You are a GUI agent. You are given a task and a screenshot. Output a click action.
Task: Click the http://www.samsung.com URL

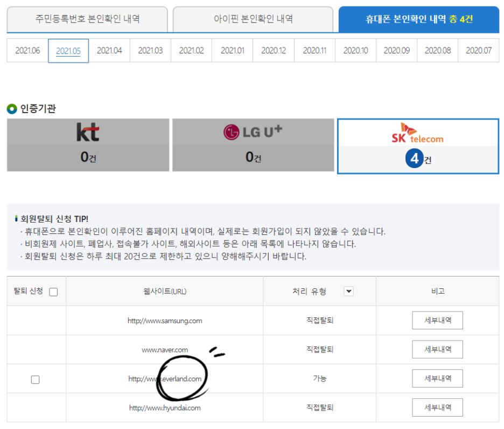pos(165,321)
